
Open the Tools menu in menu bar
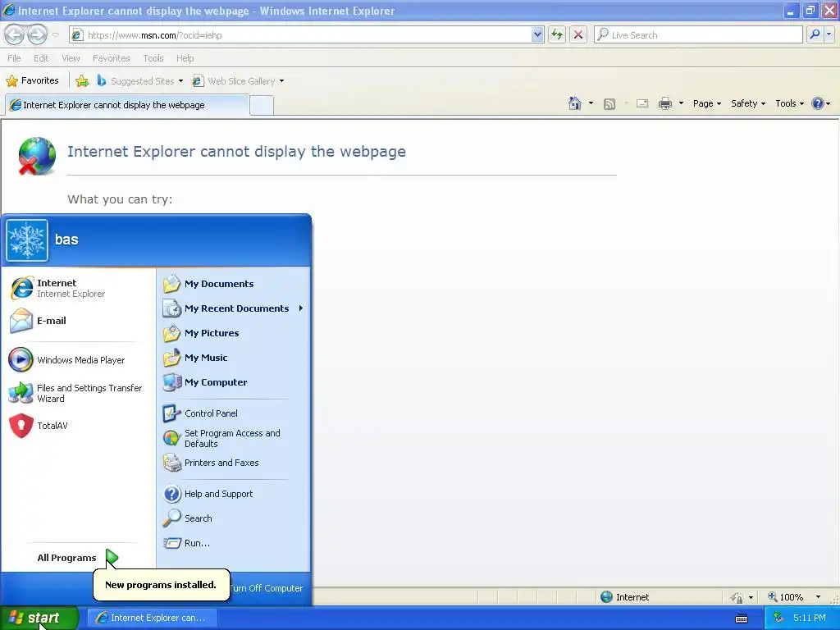click(153, 58)
